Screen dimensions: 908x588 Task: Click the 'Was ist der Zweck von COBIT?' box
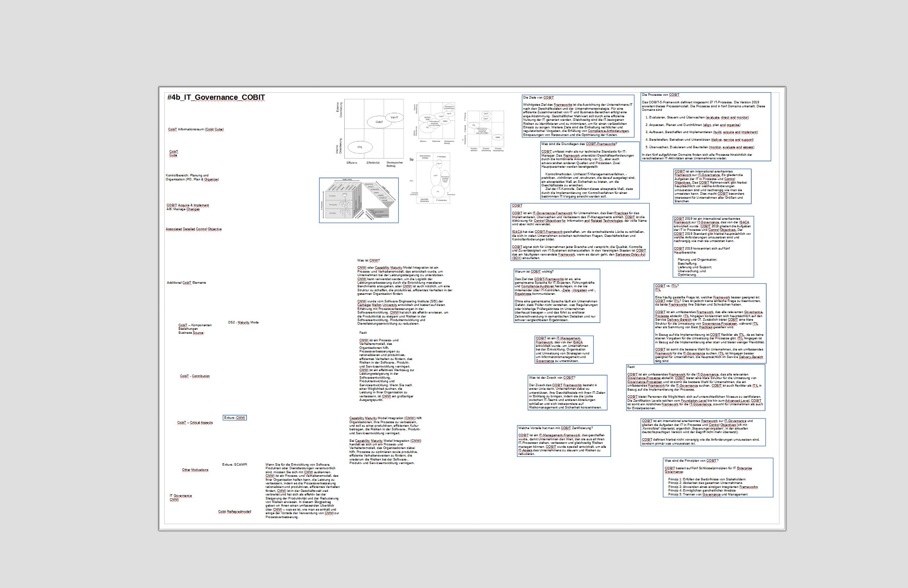(567, 392)
